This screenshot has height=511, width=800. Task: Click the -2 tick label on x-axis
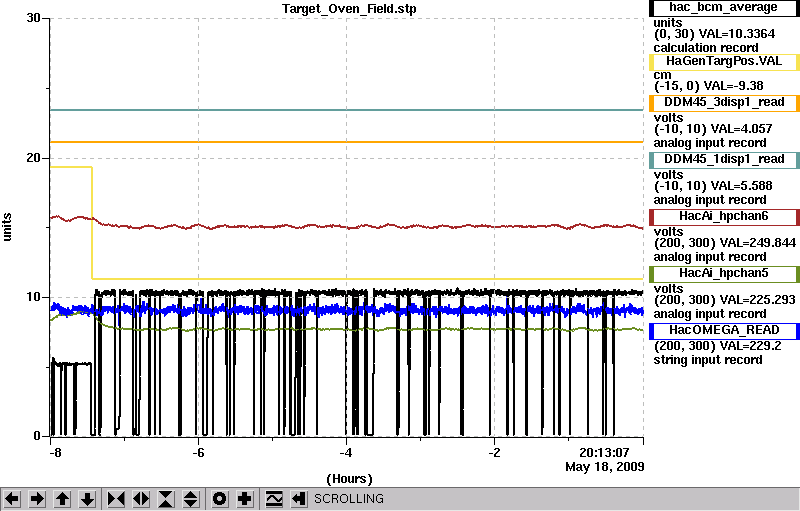(x=494, y=453)
